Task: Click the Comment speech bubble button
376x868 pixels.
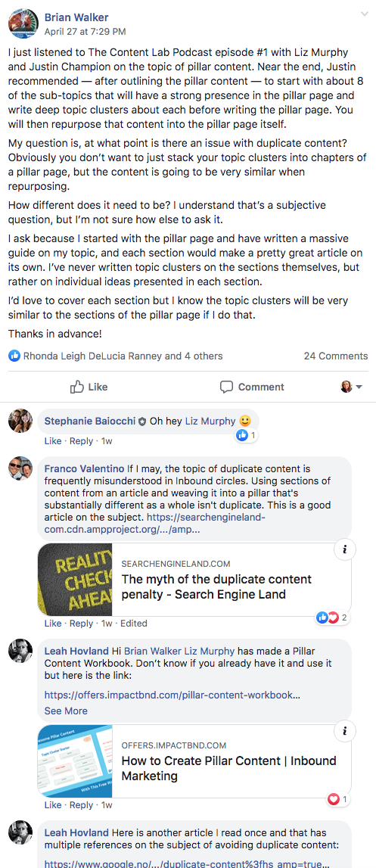Action: point(252,387)
